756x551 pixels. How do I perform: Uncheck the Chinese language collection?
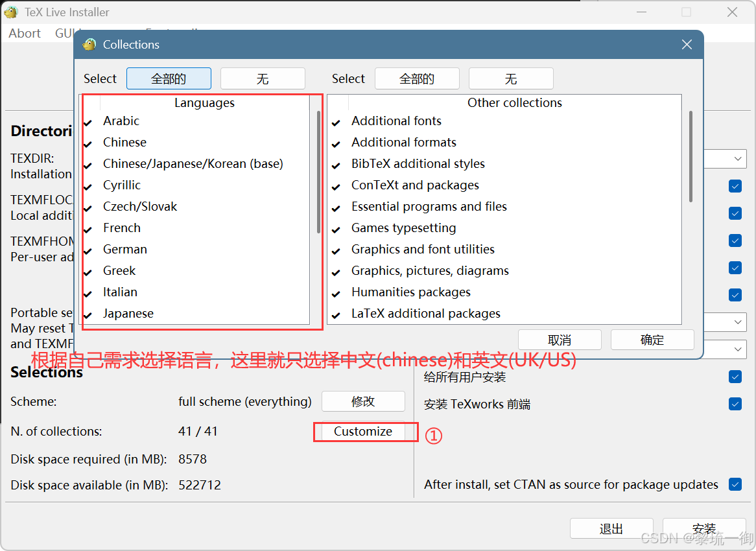click(88, 144)
